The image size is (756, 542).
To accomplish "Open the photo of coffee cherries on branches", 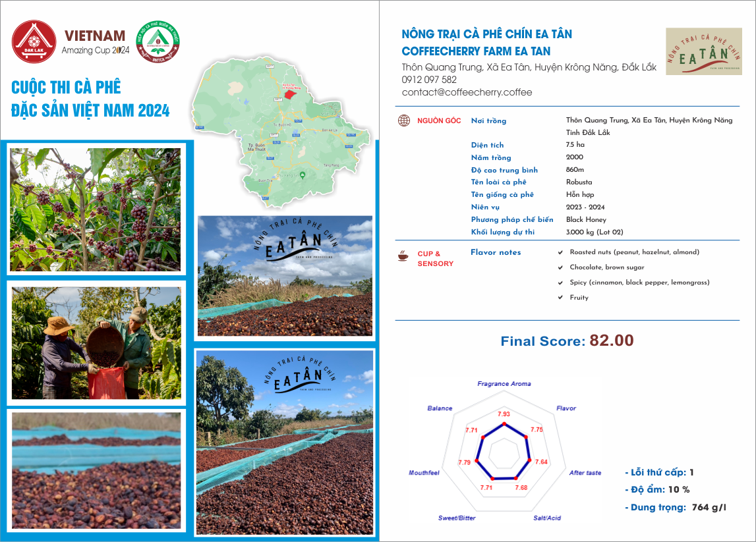I will (96, 209).
